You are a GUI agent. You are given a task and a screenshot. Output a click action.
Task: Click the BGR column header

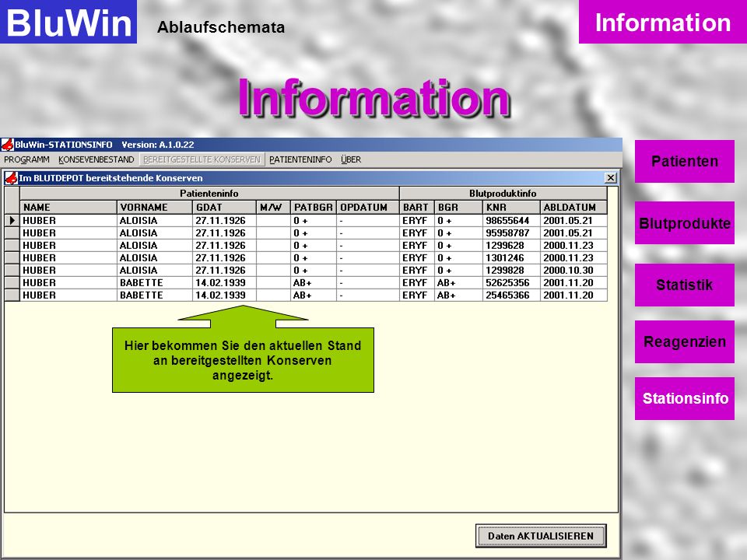click(458, 207)
